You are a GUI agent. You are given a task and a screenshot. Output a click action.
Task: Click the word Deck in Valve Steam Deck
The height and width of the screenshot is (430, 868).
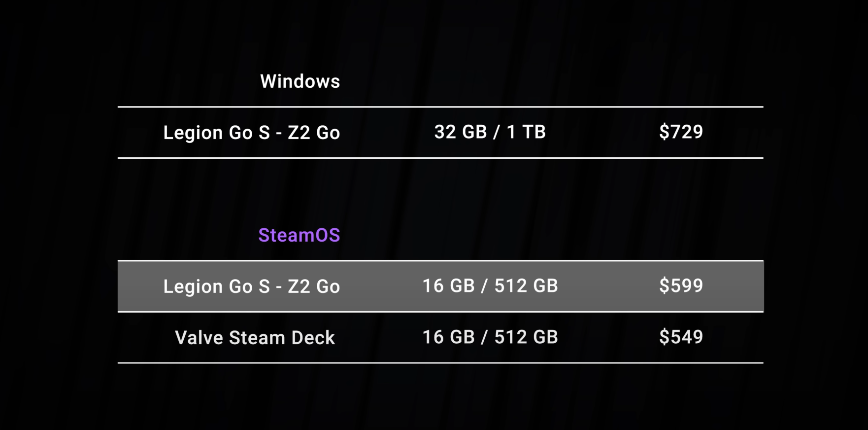coord(313,338)
